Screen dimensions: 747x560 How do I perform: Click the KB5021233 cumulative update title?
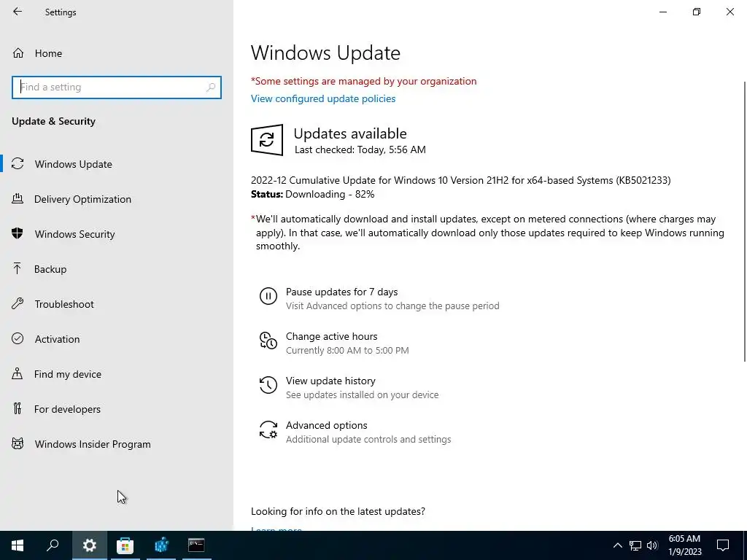461,180
